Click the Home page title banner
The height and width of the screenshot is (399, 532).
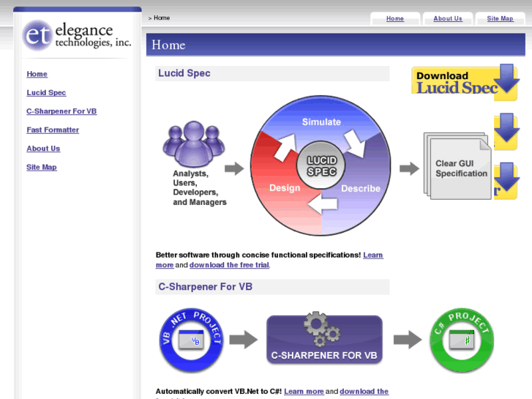[x=336, y=45]
